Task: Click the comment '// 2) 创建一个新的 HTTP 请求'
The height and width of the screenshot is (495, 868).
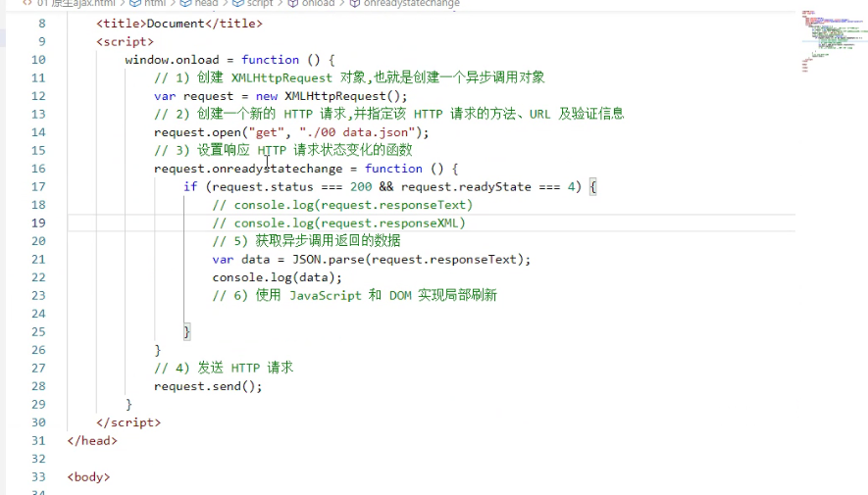Action: [x=250, y=114]
